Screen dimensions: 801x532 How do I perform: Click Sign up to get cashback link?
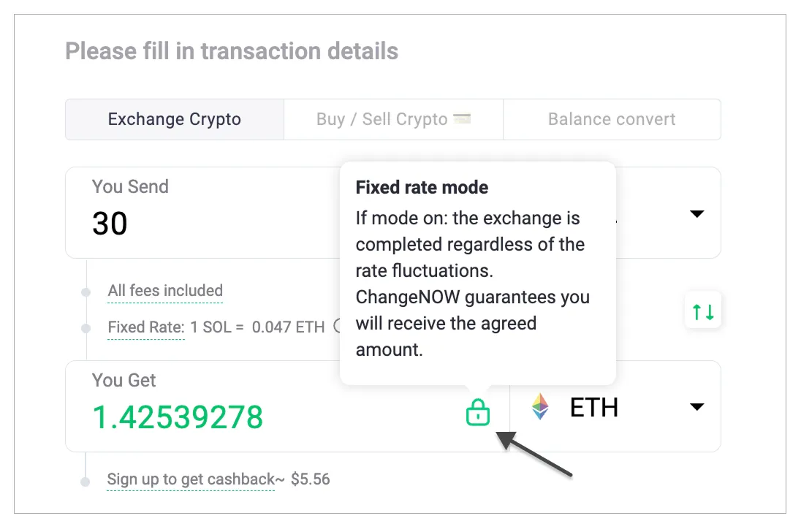(191, 479)
